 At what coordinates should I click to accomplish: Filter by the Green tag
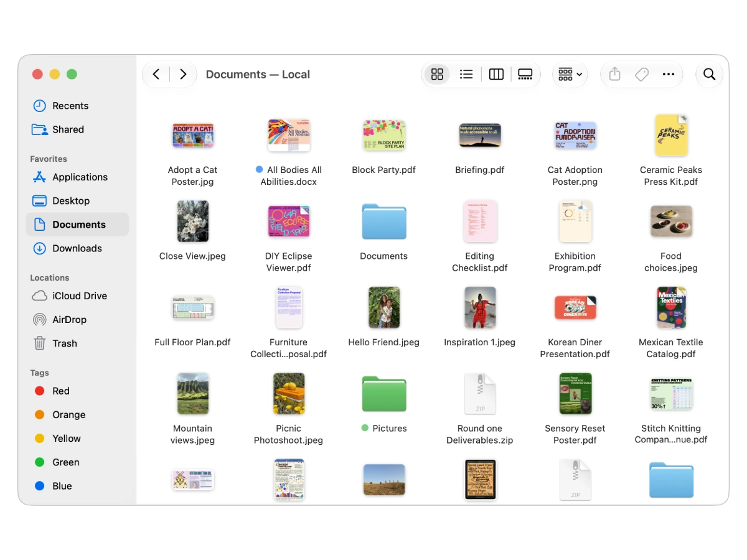click(77, 462)
